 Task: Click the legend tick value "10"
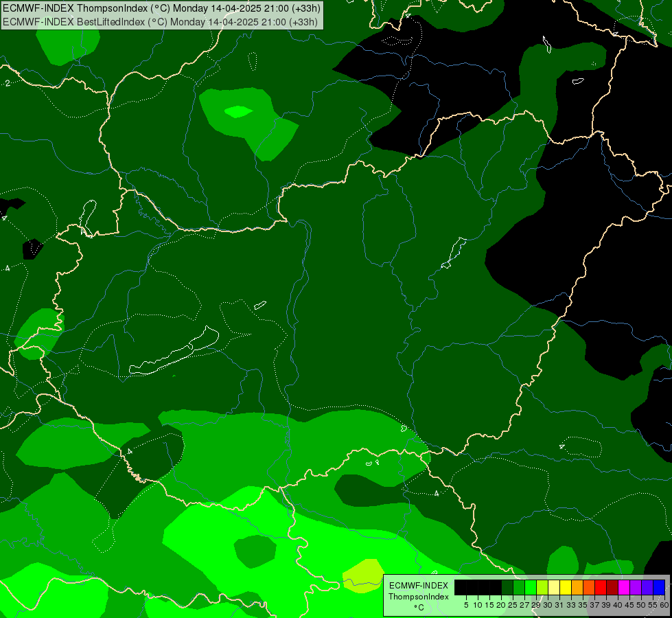coord(478,605)
